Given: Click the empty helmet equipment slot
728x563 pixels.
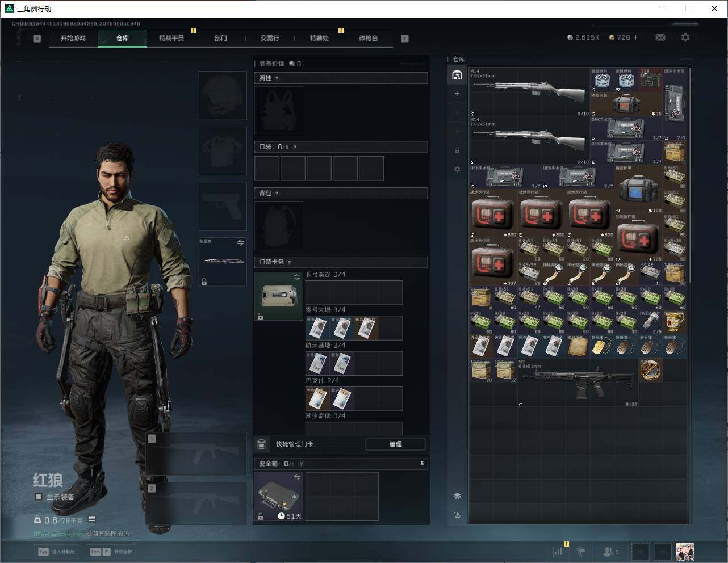Looking at the screenshot, I should pos(222,95).
